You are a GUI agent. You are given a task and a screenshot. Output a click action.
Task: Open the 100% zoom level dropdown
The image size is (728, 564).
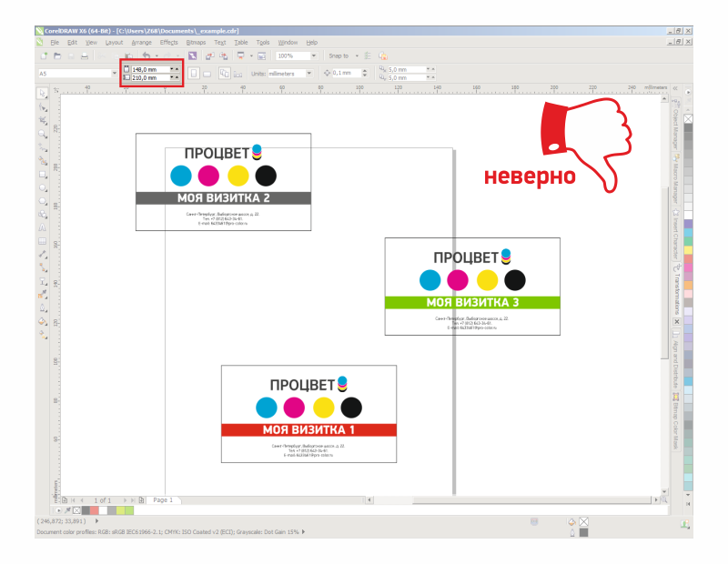pos(314,55)
